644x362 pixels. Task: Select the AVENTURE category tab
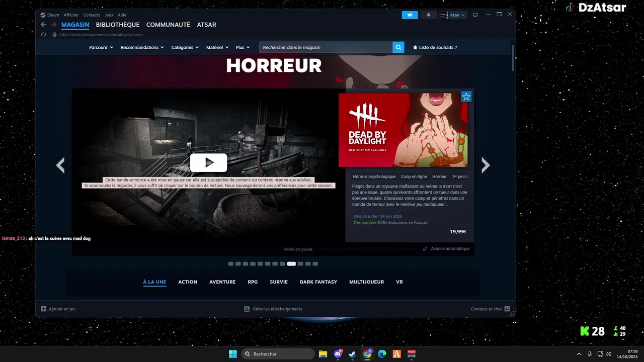point(222,282)
